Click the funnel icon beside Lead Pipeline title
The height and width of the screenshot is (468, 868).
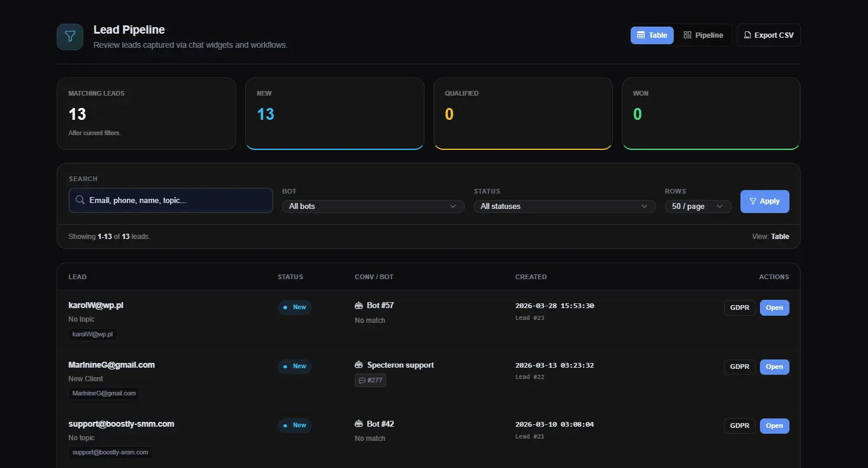tap(70, 36)
